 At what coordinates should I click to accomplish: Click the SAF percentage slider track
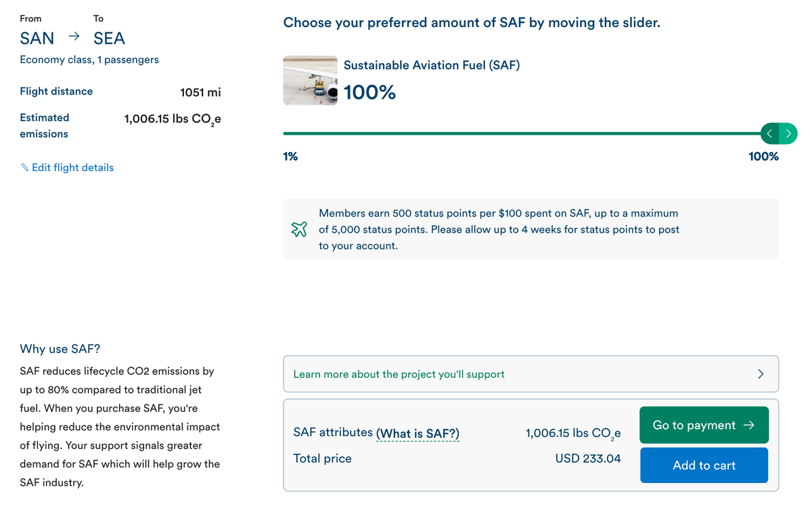pyautogui.click(x=521, y=134)
